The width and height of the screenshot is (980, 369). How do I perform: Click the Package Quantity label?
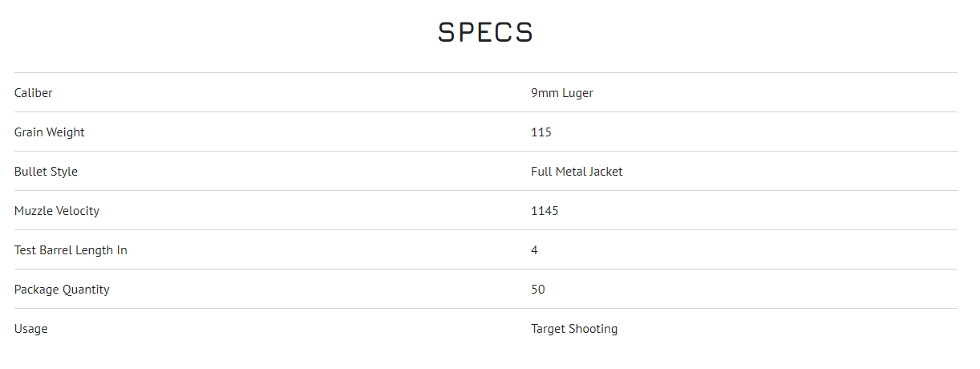click(x=62, y=290)
